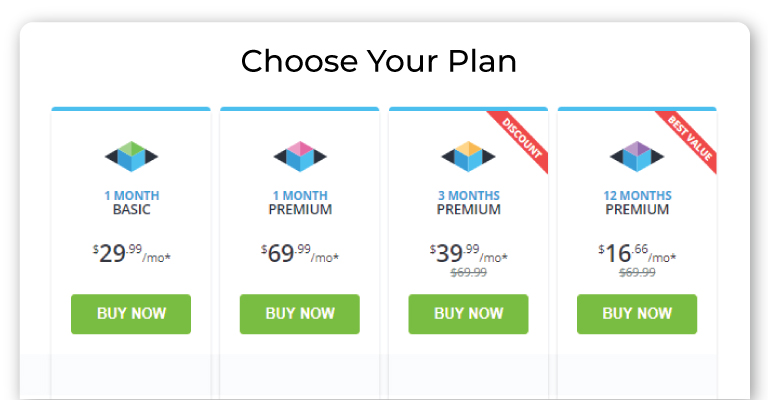Select the 12 MONTHS PREMIUM plan title

(637, 202)
